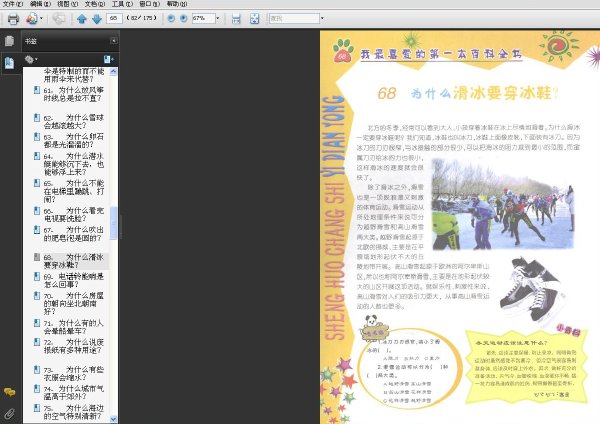Open the 窗口 (Window) menu

click(x=150, y=4)
